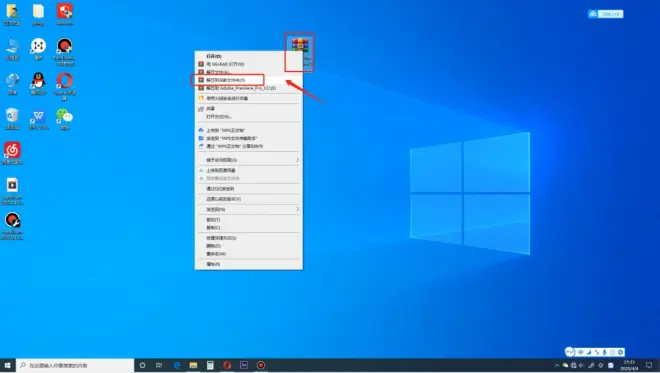Show hidden tray icons chevron
Viewport: 660px width, 373px height.
(556, 365)
